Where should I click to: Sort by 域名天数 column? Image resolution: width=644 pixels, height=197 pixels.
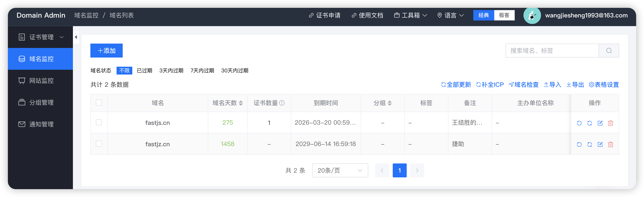coord(241,103)
